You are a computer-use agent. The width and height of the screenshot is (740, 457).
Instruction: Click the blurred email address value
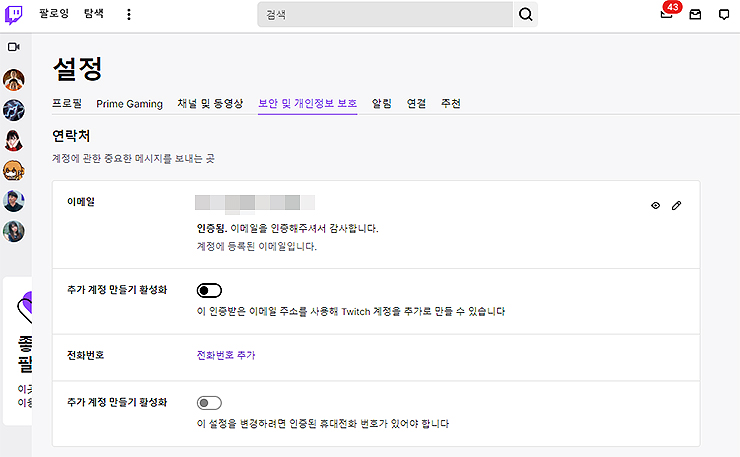255,203
